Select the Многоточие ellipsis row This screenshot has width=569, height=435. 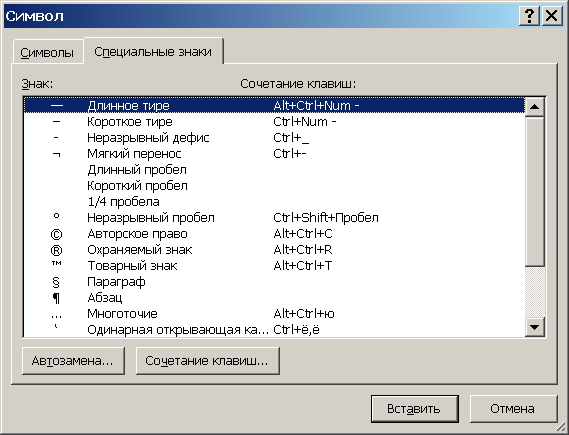click(274, 313)
